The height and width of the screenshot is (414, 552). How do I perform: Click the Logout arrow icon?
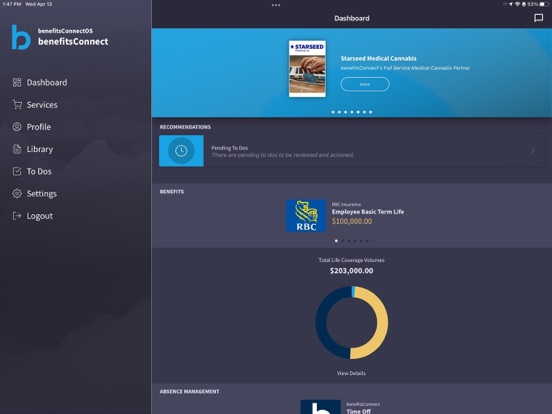tap(17, 216)
